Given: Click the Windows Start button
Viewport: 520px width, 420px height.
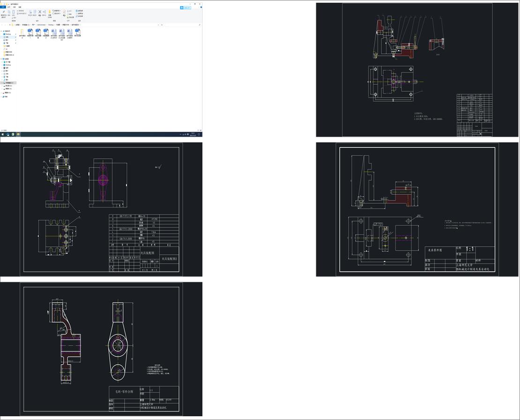Looking at the screenshot, I should click(3, 134).
